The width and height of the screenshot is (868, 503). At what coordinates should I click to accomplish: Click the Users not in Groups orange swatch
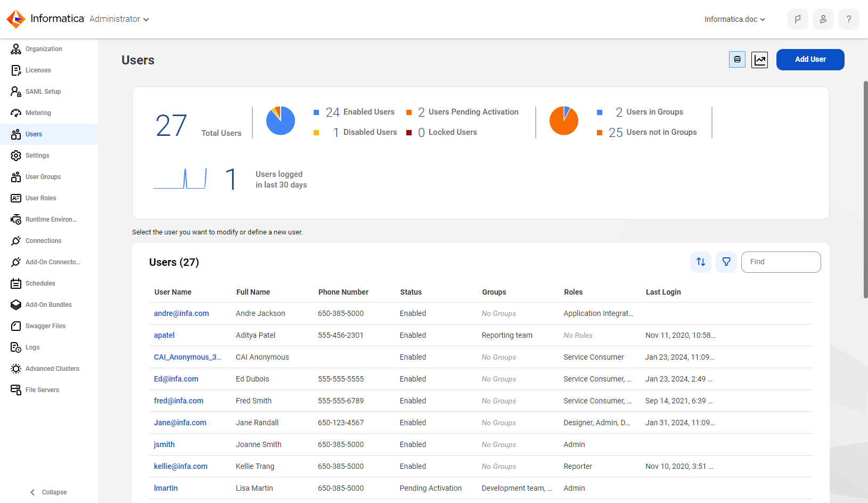click(x=600, y=133)
